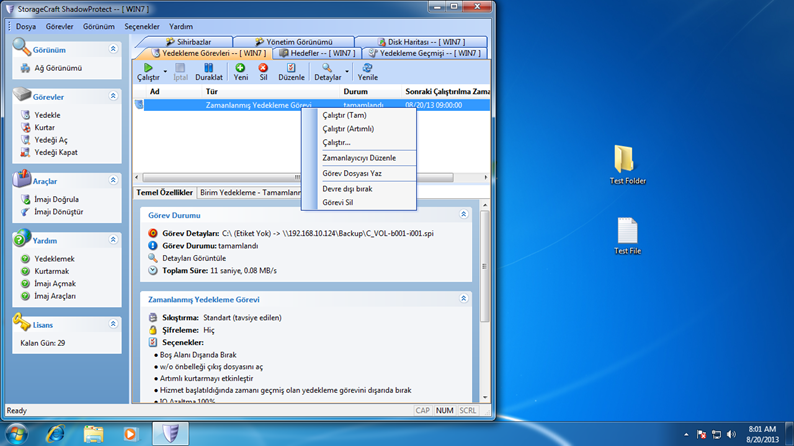Choose Çalıştır (Artımlı) from context menu
This screenshot has height=446, width=794.
[x=348, y=129]
